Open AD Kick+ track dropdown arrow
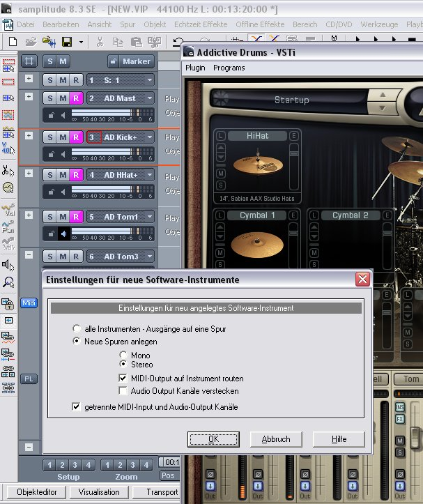This screenshot has width=423, height=504. [x=150, y=137]
